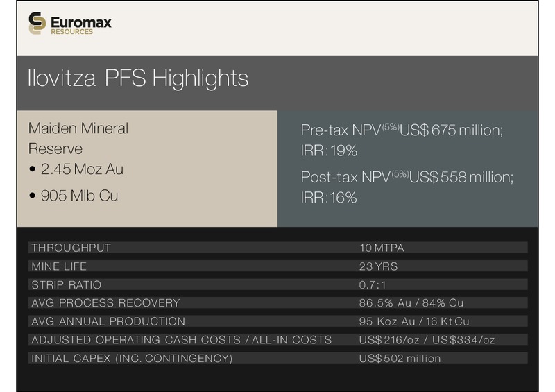The width and height of the screenshot is (555, 392).
Task: Click the RESOURCES subtitle under Euromax
Action: [x=72, y=31]
